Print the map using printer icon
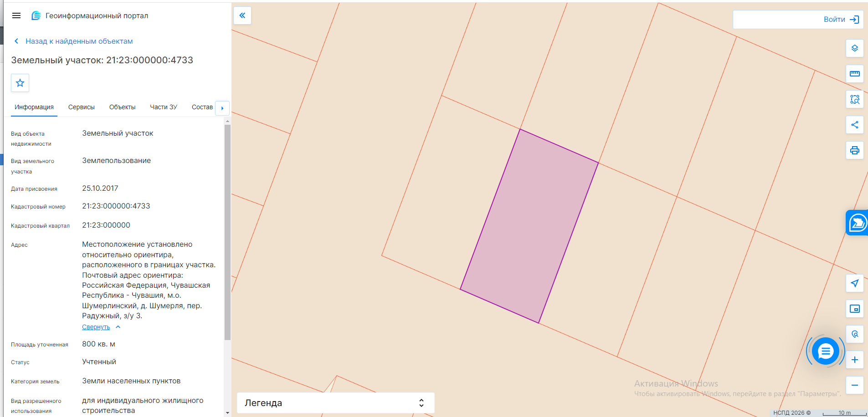 [x=855, y=150]
